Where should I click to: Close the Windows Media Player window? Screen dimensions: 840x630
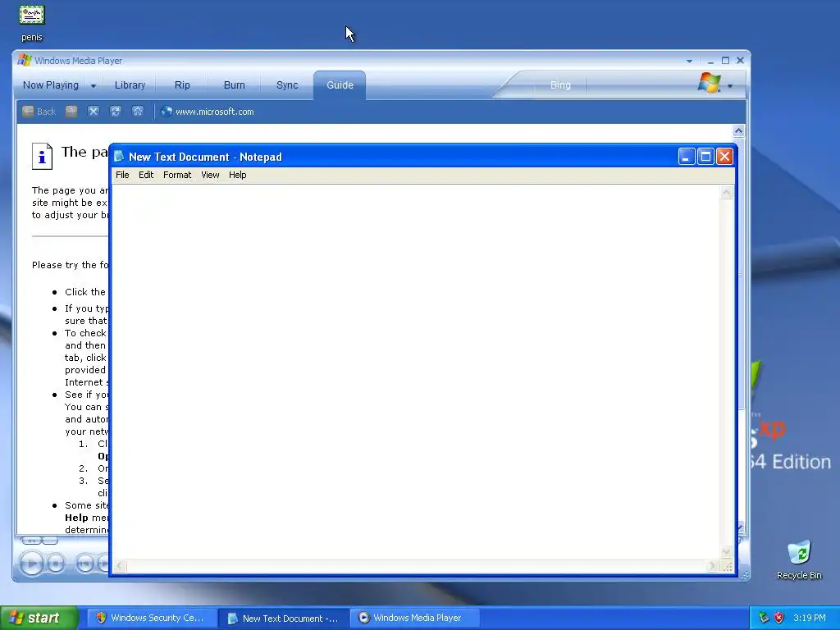[x=740, y=61]
